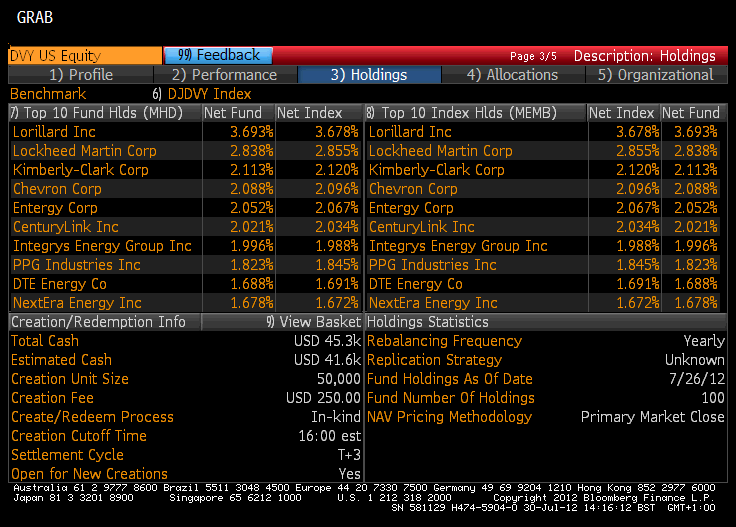Select DTE Energy Co in index holdings

click(415, 284)
